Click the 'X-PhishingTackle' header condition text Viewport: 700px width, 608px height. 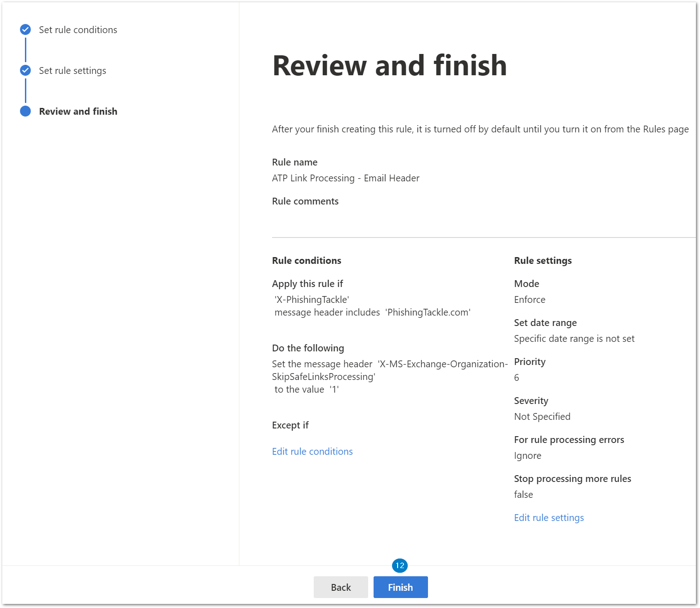[x=311, y=300]
